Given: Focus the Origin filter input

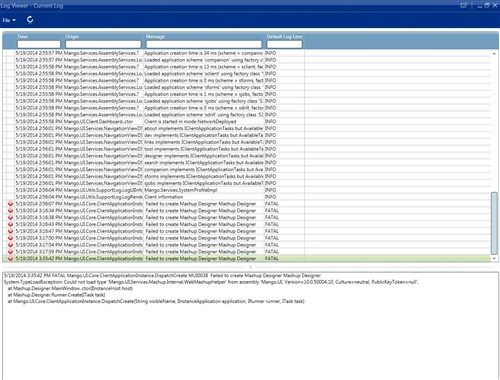Looking at the screenshot, I should point(103,44).
